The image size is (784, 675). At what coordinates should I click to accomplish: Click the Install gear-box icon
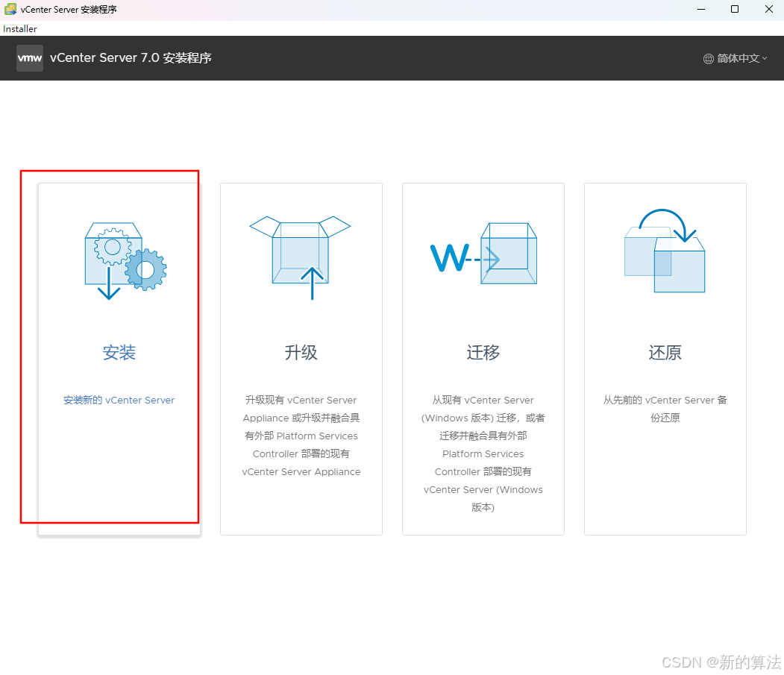pyautogui.click(x=125, y=260)
